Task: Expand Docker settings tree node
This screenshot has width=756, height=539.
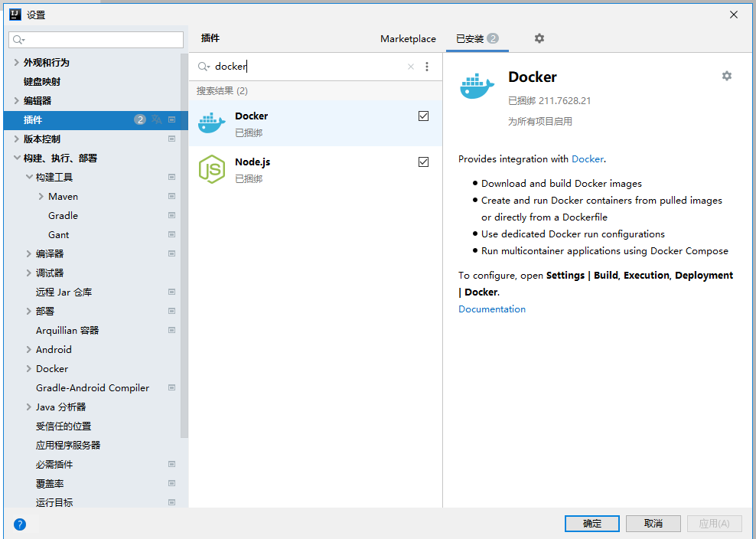Action: (29, 369)
